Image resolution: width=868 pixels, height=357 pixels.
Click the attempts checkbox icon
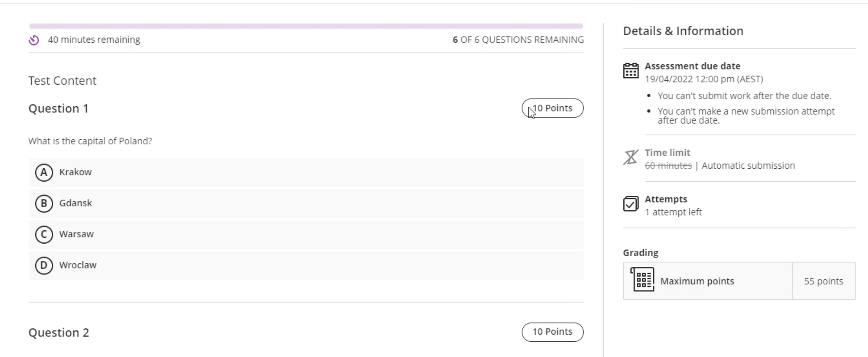click(x=630, y=204)
